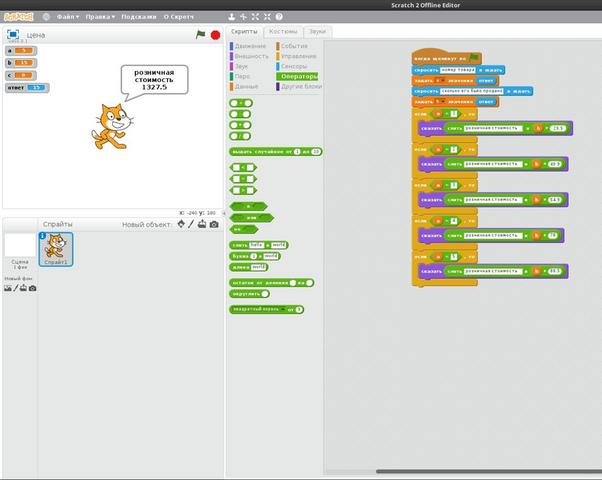Click the value 88.5 in last сказать block
The image size is (602, 480).
pos(555,271)
